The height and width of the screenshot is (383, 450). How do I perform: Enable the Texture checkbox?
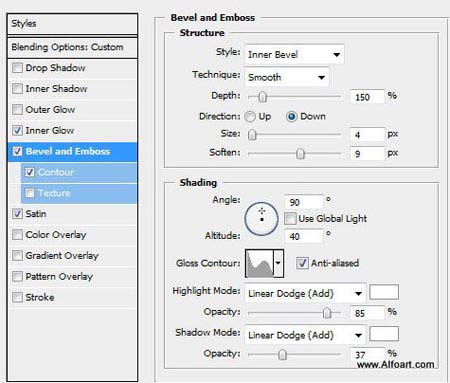click(30, 193)
